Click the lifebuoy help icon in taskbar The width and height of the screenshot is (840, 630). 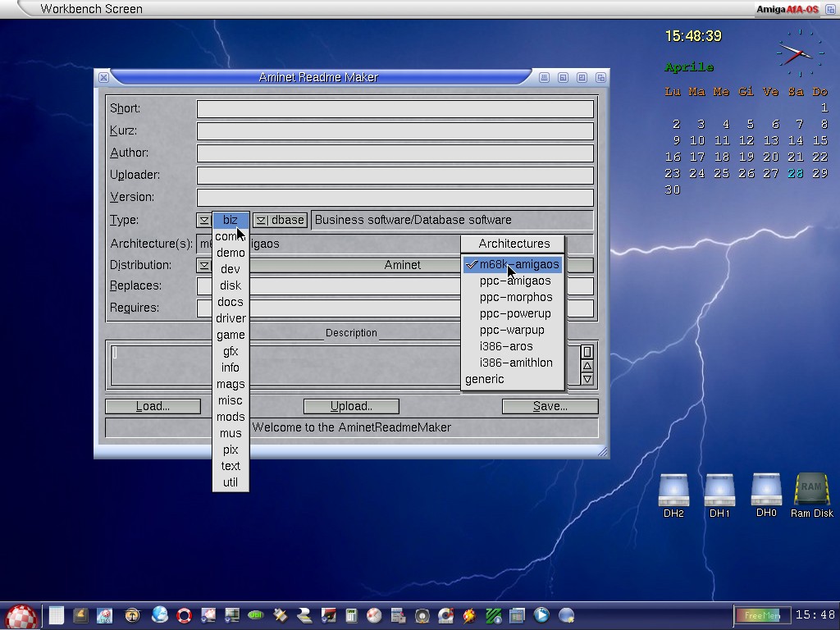184,614
